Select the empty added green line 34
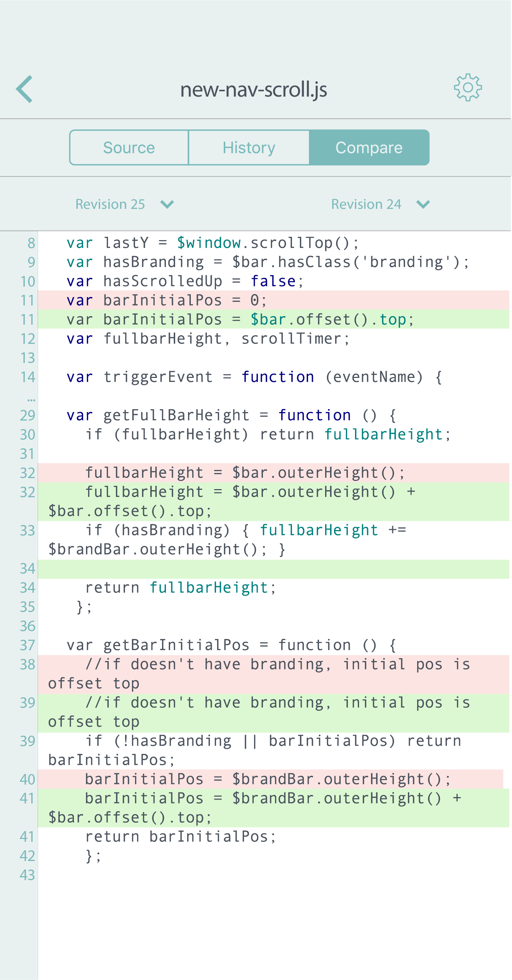The height and width of the screenshot is (980, 512). click(x=273, y=569)
